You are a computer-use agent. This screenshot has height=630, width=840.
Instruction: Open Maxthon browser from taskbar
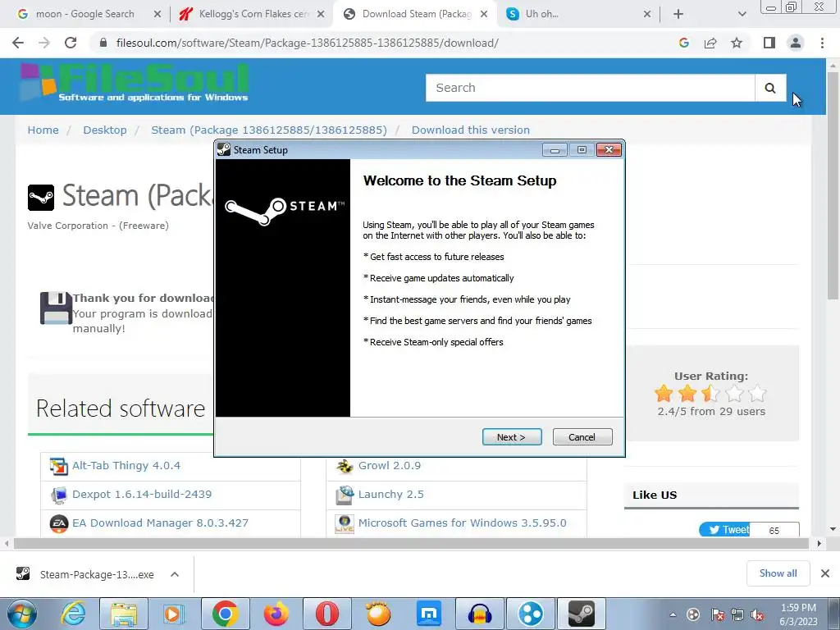(429, 614)
